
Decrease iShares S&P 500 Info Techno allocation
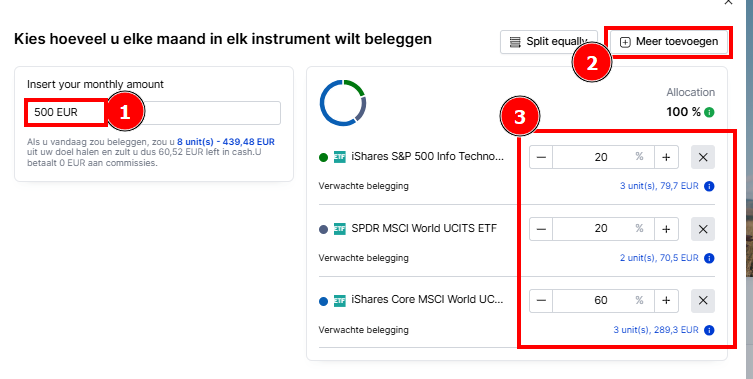coord(541,157)
